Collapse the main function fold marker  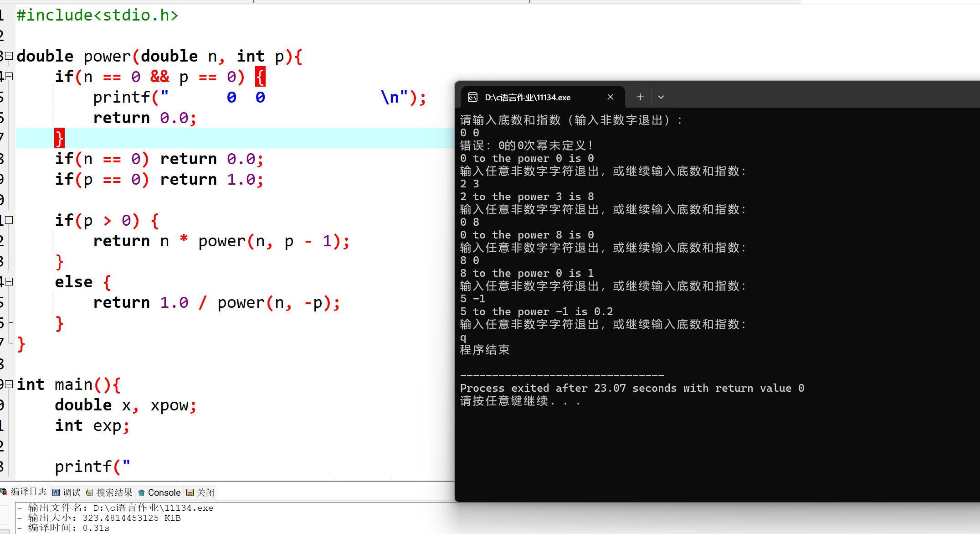(x=9, y=384)
